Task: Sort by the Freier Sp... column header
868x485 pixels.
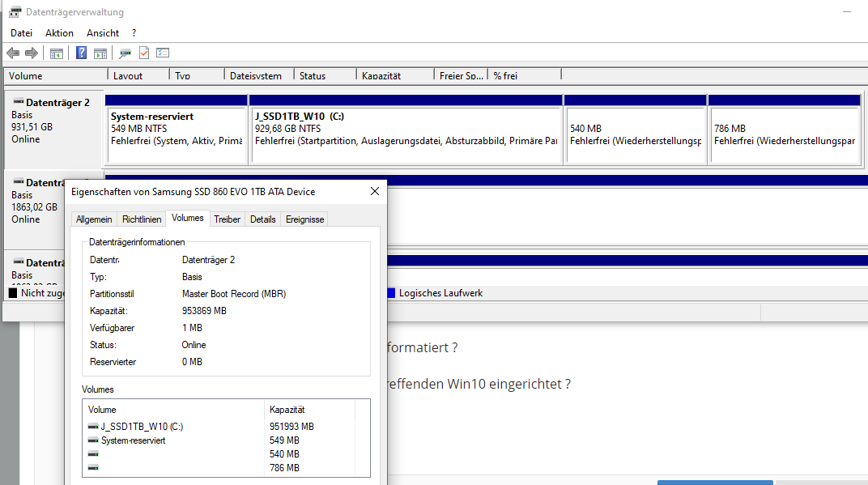Action: (462, 75)
